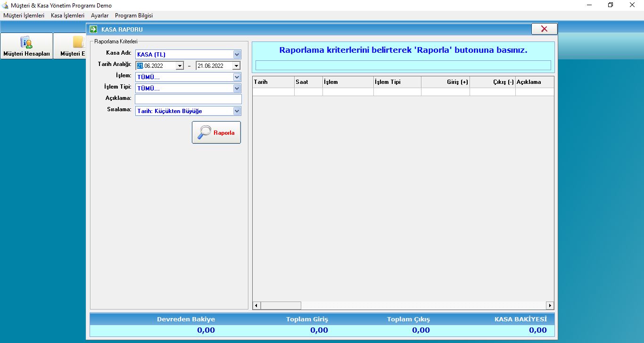
Task: Open the Program Bilgisi menu
Action: pyautogui.click(x=134, y=16)
